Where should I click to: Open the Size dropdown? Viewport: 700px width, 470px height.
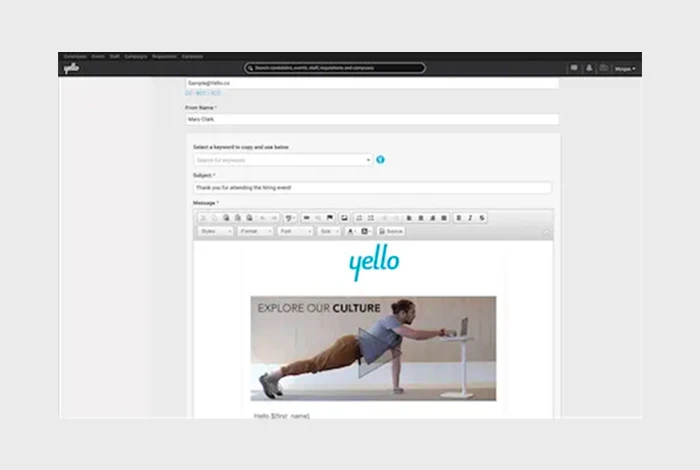coord(329,231)
